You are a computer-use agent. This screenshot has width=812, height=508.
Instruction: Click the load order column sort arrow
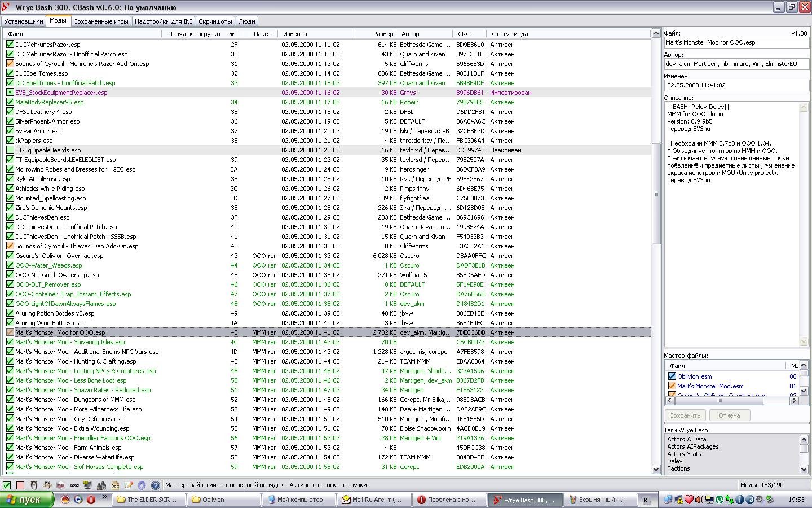point(232,34)
